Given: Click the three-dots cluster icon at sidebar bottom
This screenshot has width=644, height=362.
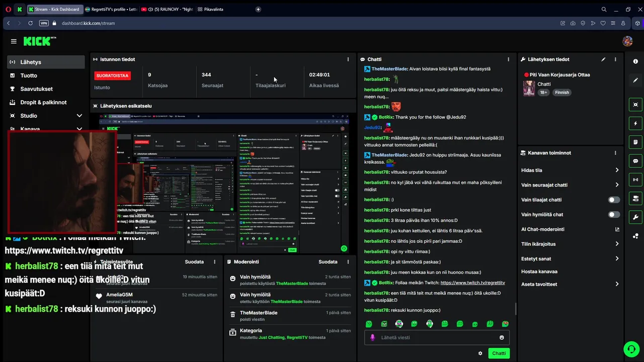Looking at the screenshot, I should [x=635, y=236].
